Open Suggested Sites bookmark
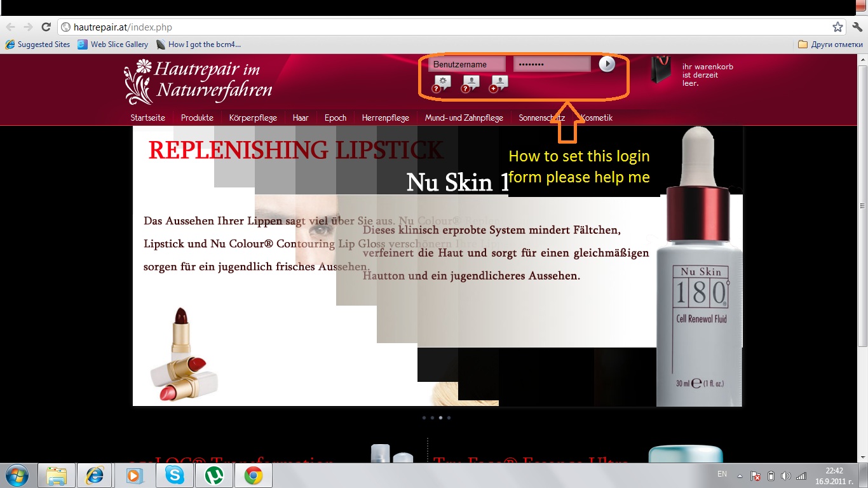The height and width of the screenshot is (488, 868). [37, 44]
